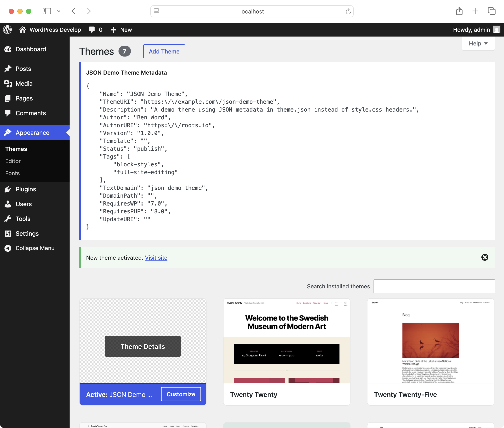This screenshot has width=504, height=428.
Task: Select the Twenty Twenty-Five theme thumbnail
Action: click(430, 341)
